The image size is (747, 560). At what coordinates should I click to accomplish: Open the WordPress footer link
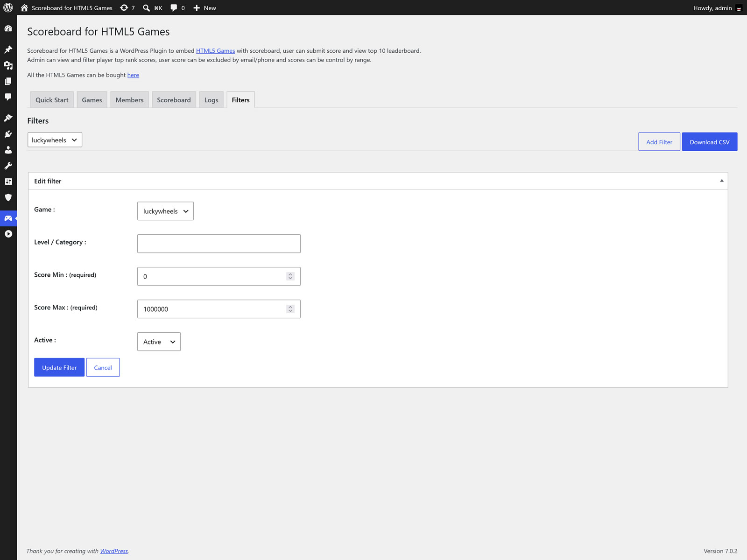point(114,551)
